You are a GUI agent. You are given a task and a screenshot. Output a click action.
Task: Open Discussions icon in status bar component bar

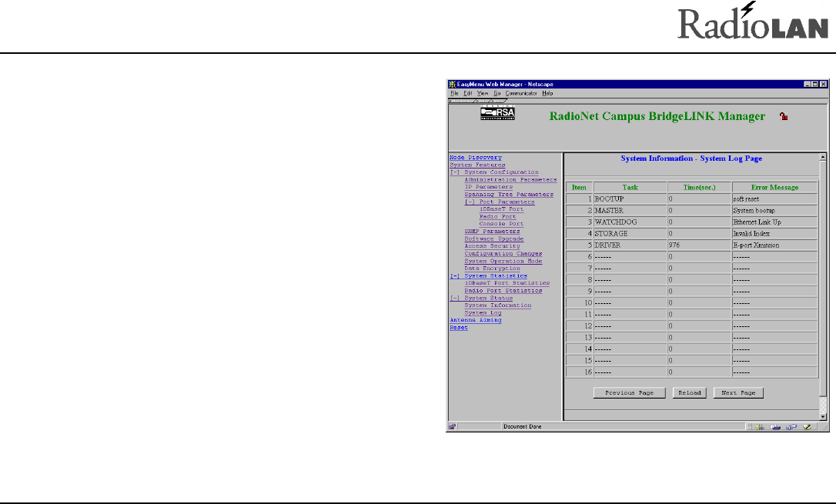coord(791,427)
